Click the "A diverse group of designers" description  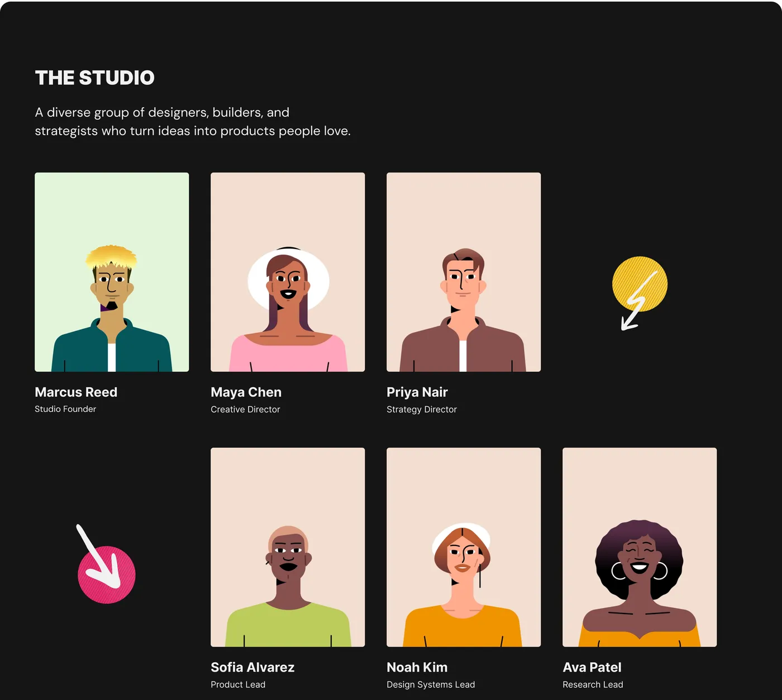193,122
